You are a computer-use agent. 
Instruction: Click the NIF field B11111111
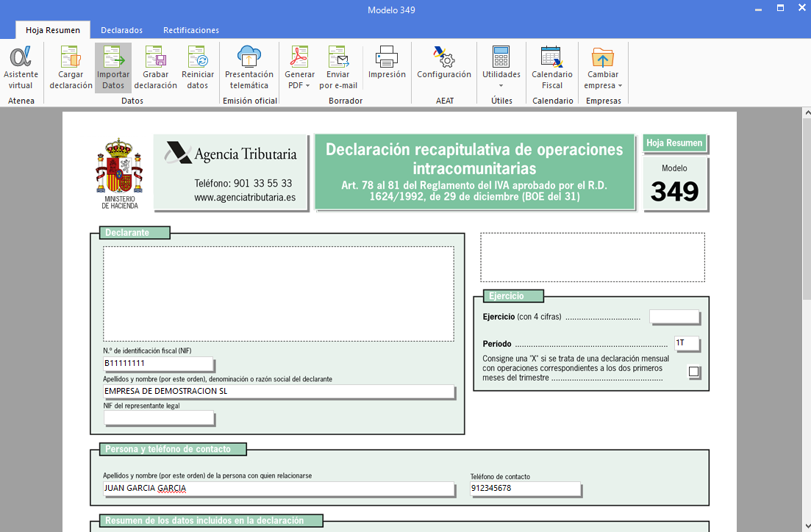(158, 364)
